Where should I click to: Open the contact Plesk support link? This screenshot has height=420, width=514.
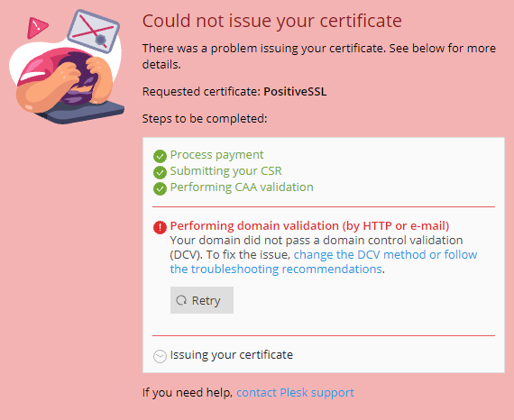pyautogui.click(x=295, y=392)
